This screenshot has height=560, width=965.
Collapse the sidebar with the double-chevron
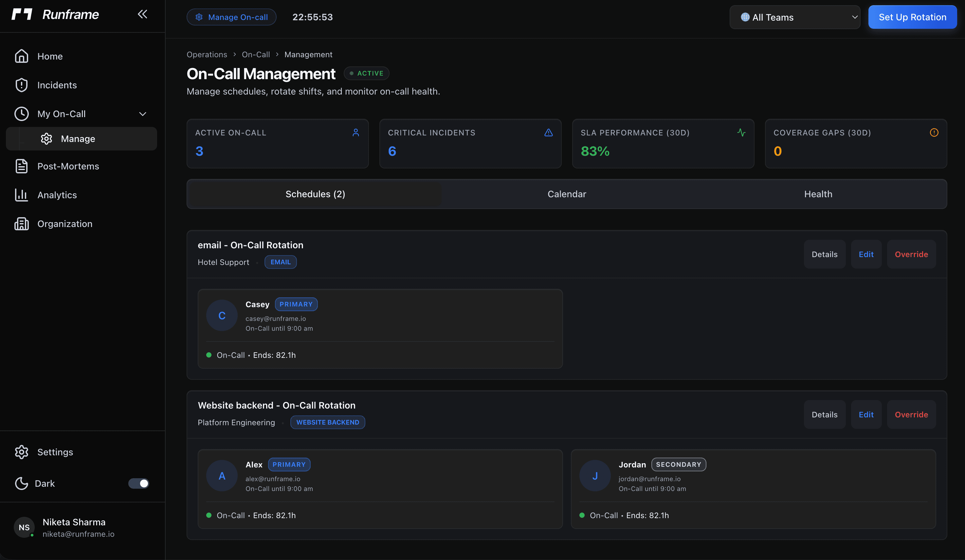pyautogui.click(x=142, y=14)
